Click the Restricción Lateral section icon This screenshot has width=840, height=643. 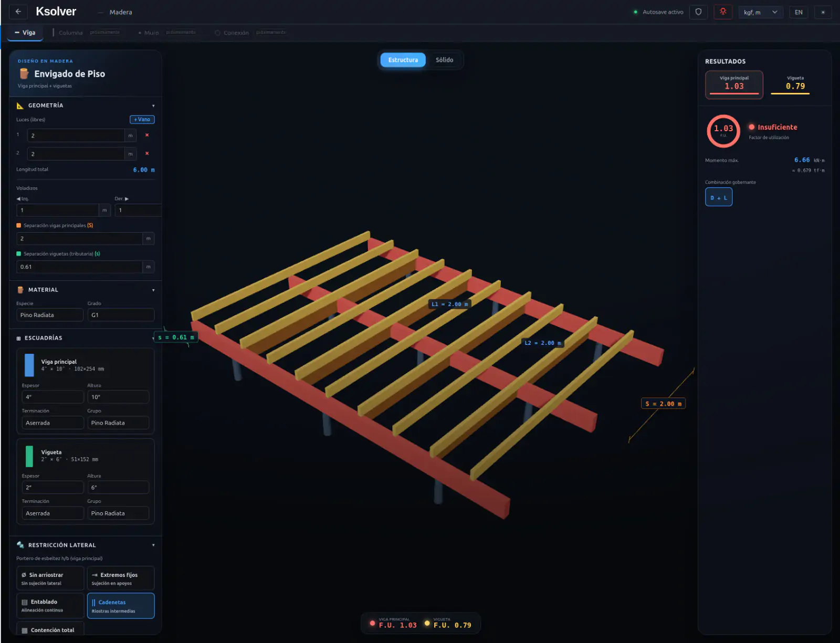[20, 545]
